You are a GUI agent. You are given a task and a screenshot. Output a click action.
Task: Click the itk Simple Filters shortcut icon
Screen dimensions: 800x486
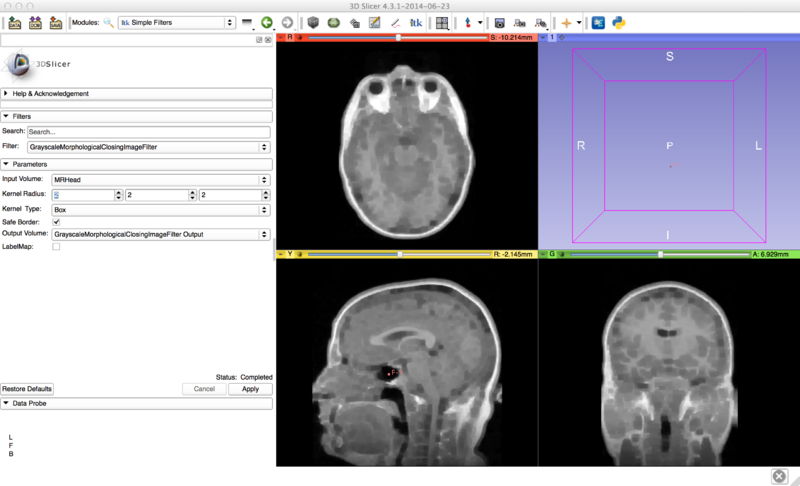(x=416, y=22)
